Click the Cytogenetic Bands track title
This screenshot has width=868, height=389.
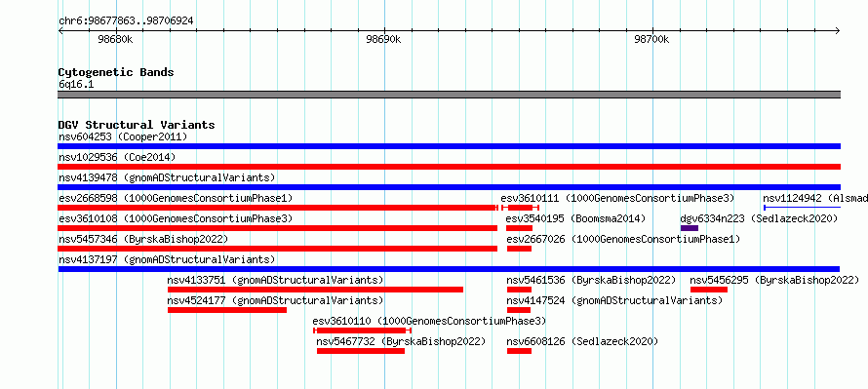pyautogui.click(x=116, y=72)
